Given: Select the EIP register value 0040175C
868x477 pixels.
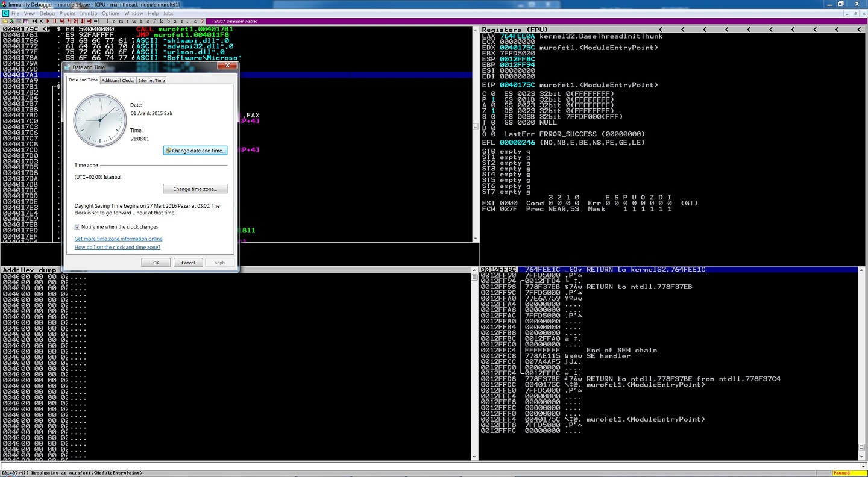Looking at the screenshot, I should click(x=517, y=85).
